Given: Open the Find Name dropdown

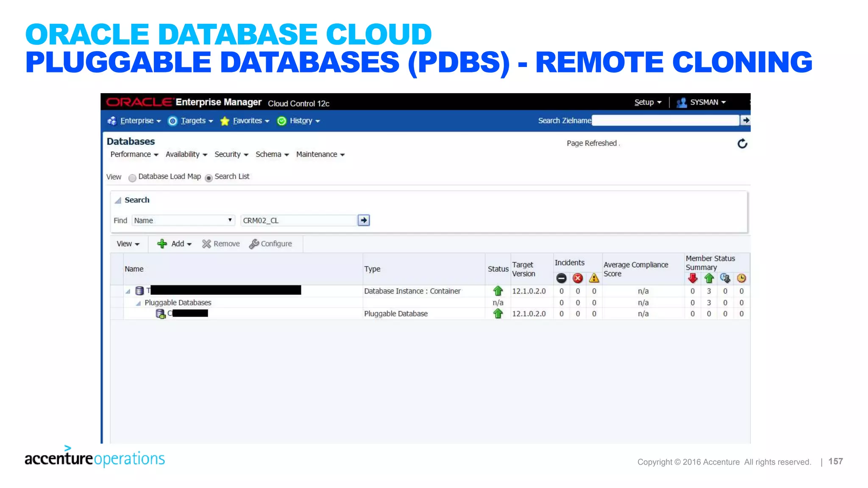Looking at the screenshot, I should coord(183,220).
